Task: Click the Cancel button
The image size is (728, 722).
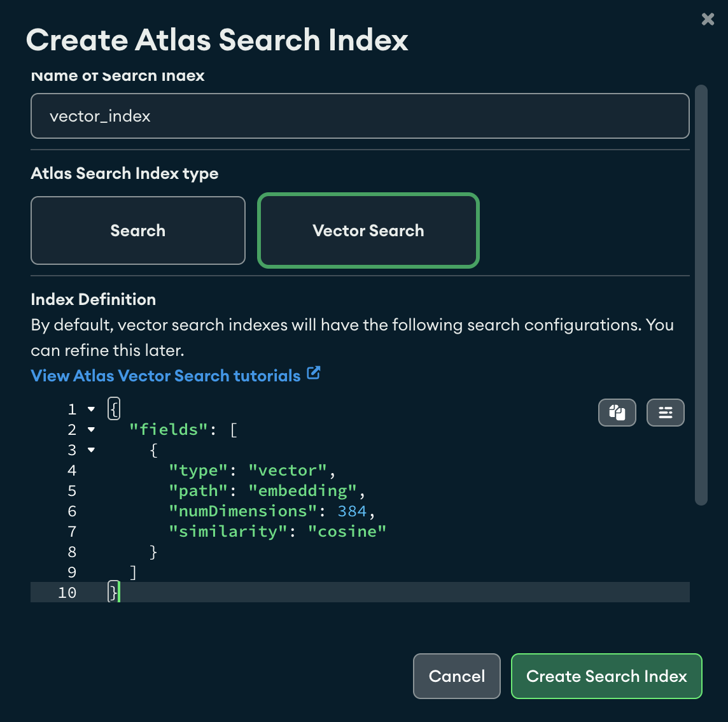Action: 457,676
